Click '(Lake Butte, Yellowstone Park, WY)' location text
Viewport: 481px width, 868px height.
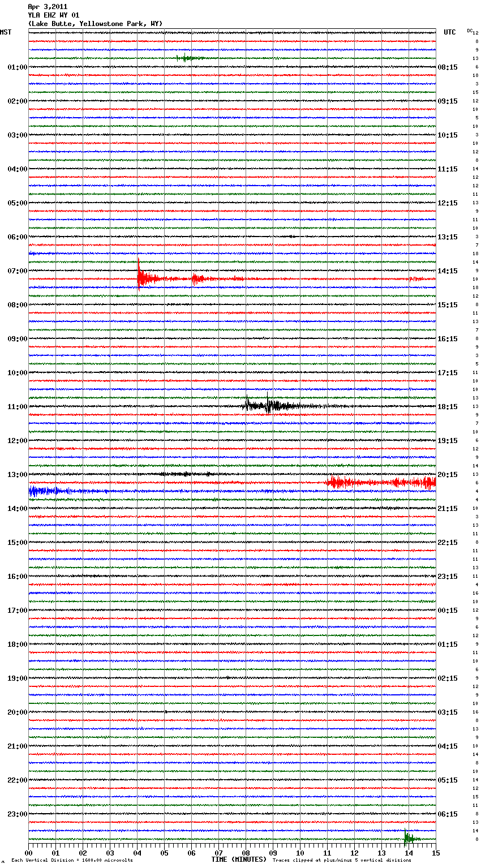95,24
